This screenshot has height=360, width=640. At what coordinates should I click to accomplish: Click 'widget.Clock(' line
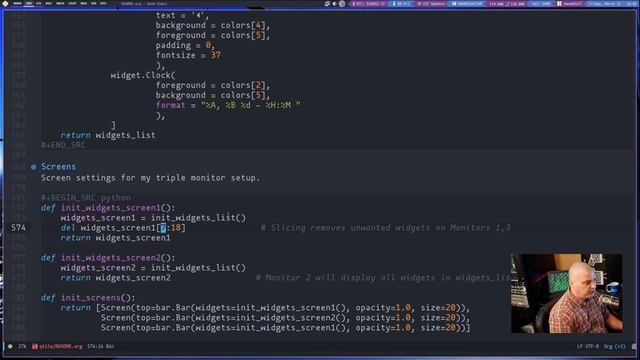143,75
